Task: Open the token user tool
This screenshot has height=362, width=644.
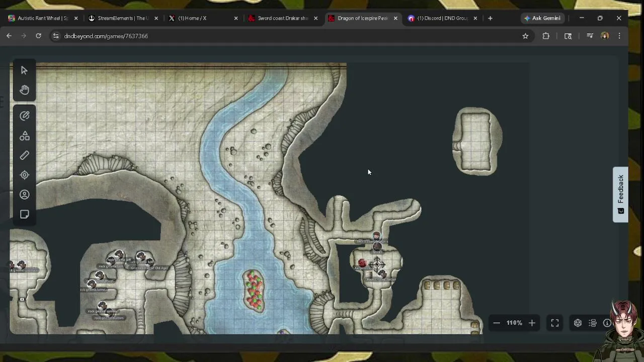Action: click(24, 195)
